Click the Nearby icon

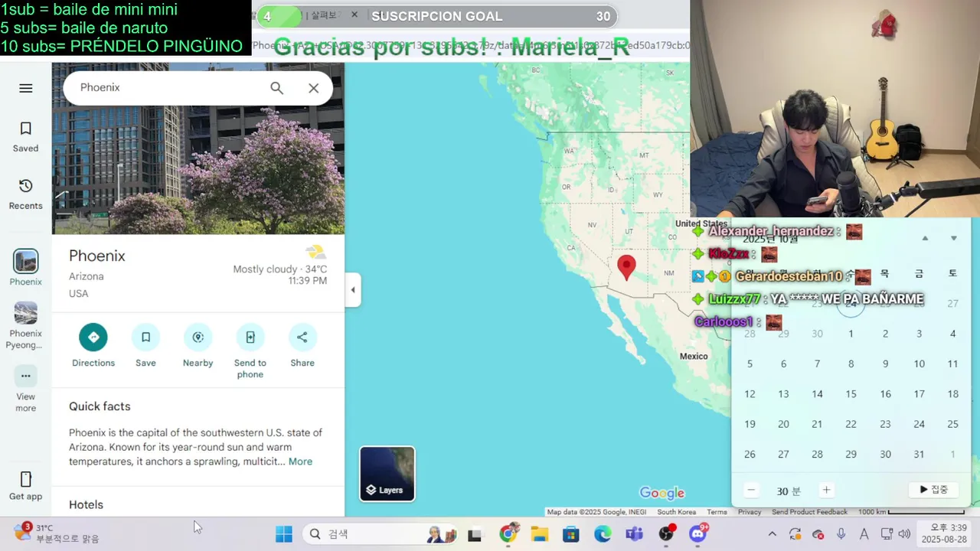(198, 337)
